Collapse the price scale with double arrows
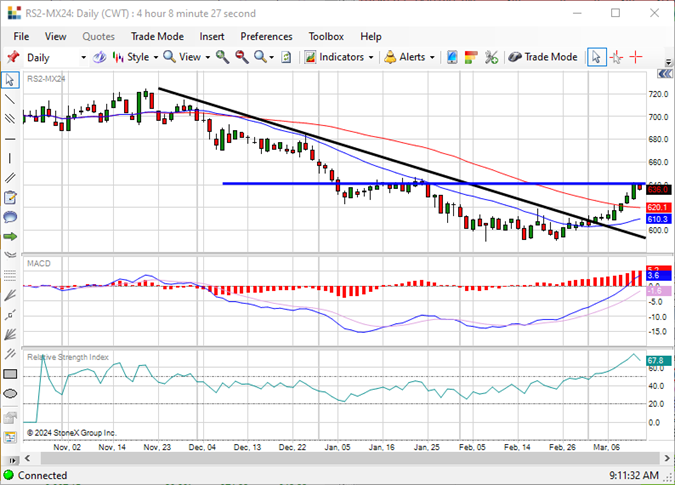This screenshot has height=485, width=675. 665,74
